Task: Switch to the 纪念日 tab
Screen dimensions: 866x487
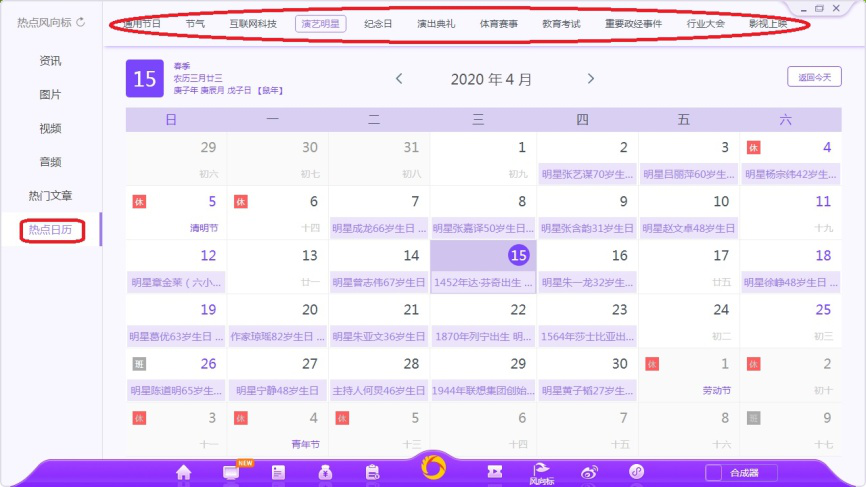Action: [x=378, y=24]
